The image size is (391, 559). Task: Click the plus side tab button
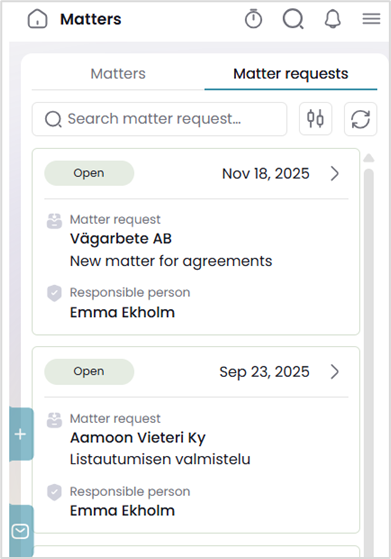[21, 434]
